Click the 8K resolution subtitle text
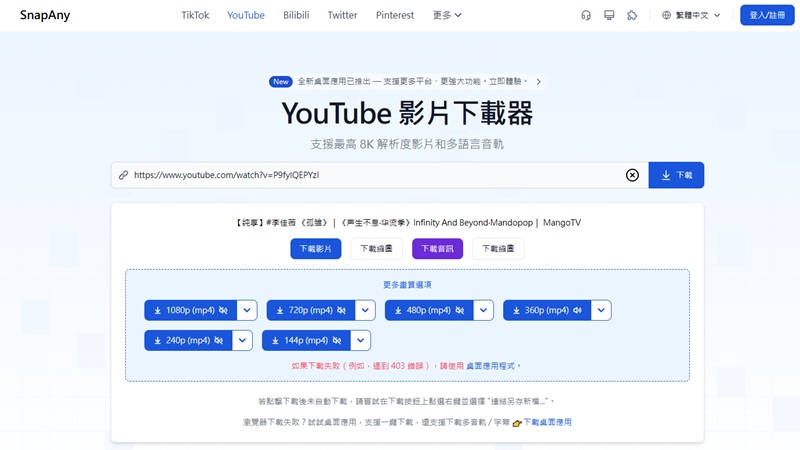 [x=407, y=144]
